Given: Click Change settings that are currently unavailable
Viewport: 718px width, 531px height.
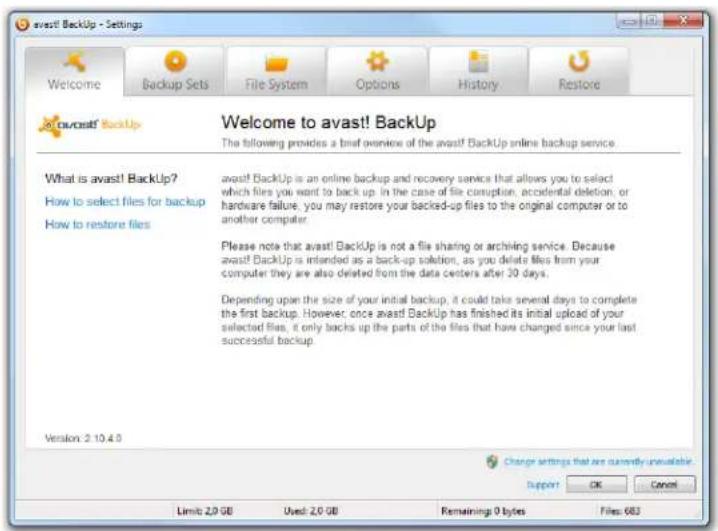Looking at the screenshot, I should [x=598, y=461].
